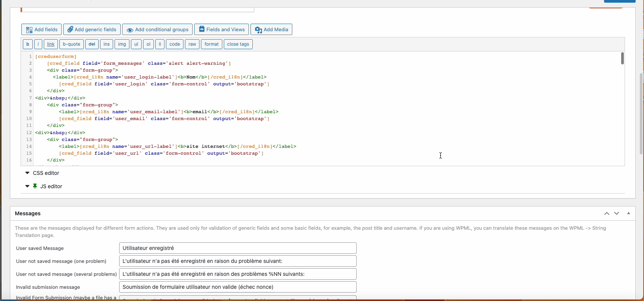Screen dimensions: 644x301
Task: Move Messages panel down
Action: click(x=617, y=213)
